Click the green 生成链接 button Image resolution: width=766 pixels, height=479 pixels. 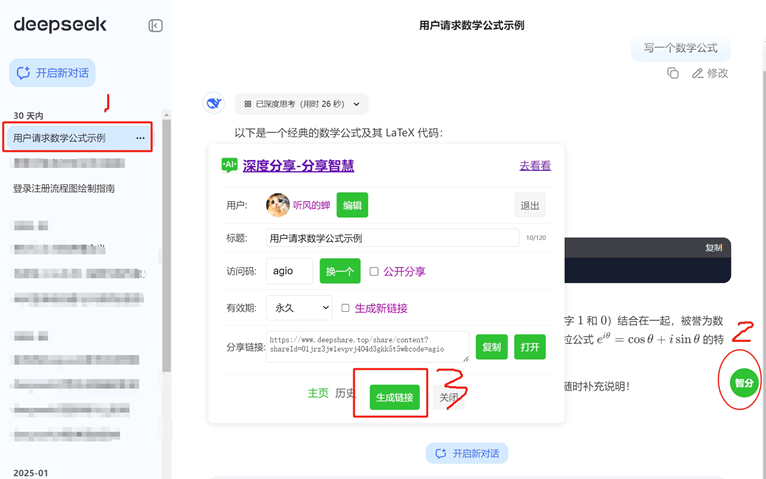coord(394,397)
